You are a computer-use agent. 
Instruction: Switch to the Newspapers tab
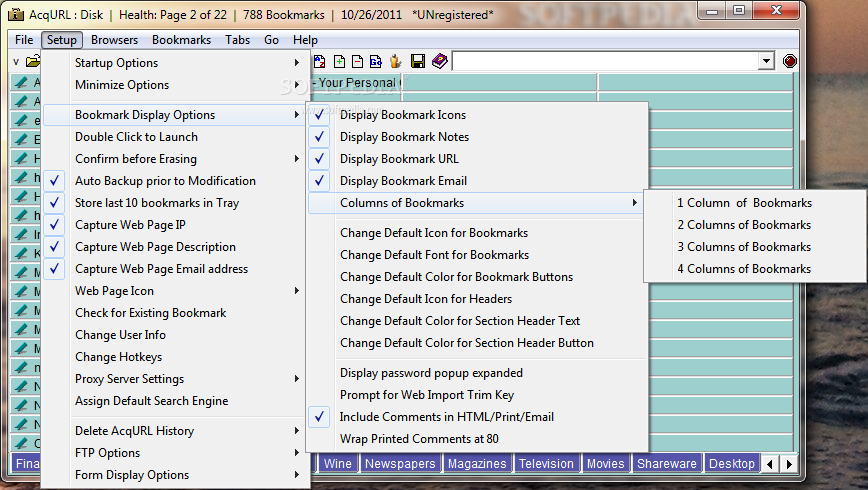coord(400,463)
